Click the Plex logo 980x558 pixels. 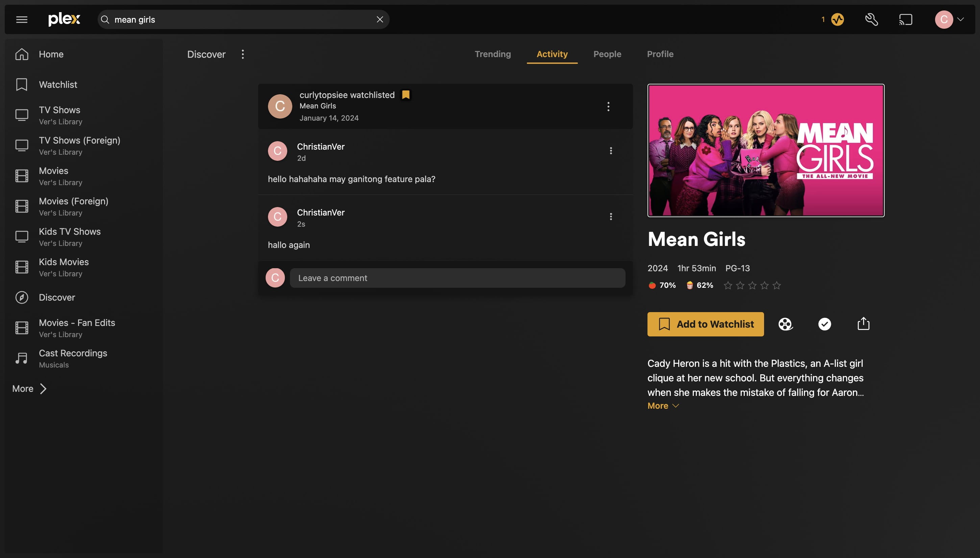coord(64,19)
